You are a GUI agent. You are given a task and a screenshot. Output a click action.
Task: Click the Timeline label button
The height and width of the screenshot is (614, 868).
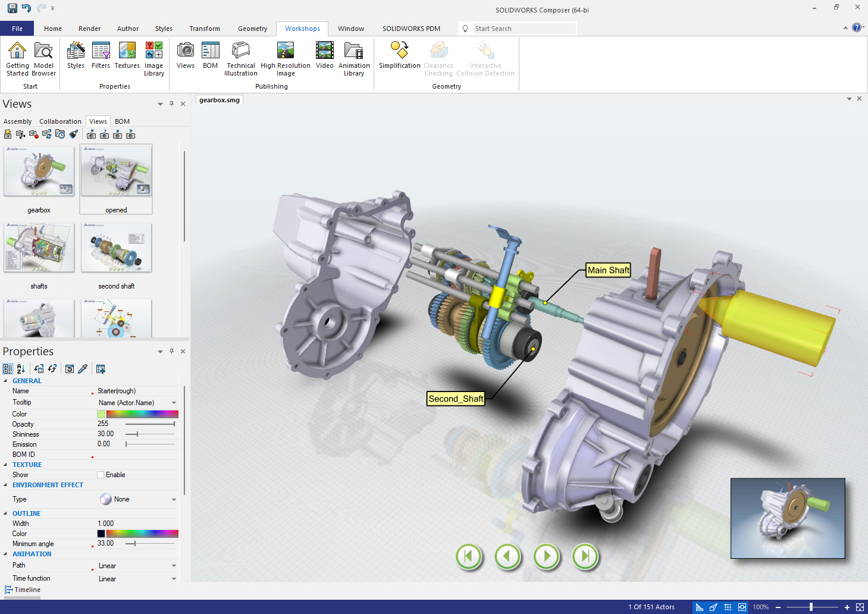click(x=23, y=590)
